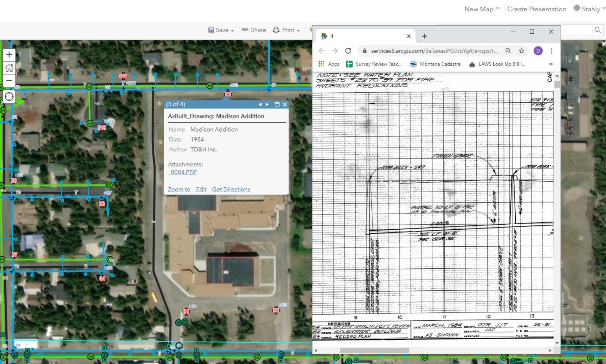Zoom in on the map with plus button
This screenshot has width=606, height=364.
[x=9, y=55]
